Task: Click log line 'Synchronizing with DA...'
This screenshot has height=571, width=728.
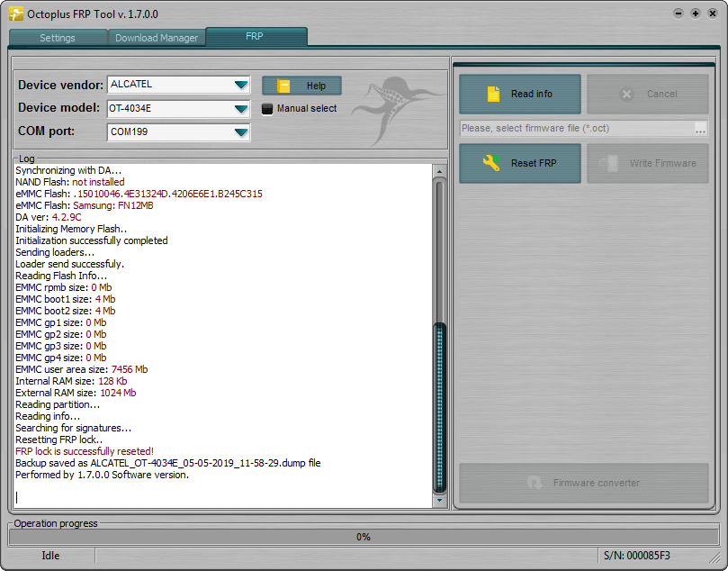Action: click(68, 170)
